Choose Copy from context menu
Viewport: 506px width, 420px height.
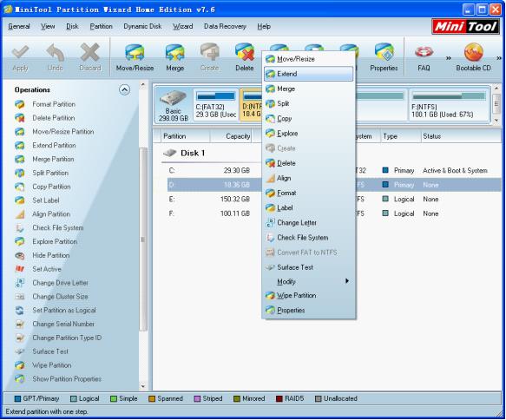(x=309, y=118)
